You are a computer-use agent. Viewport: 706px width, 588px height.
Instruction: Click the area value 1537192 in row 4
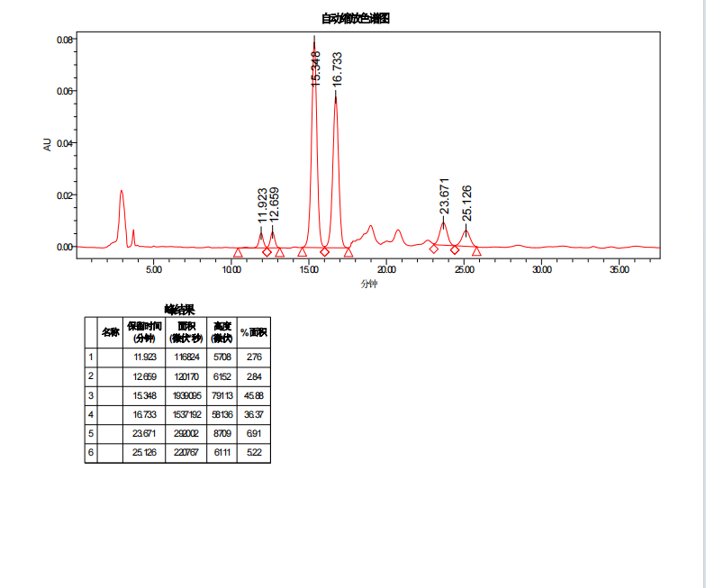click(x=186, y=414)
